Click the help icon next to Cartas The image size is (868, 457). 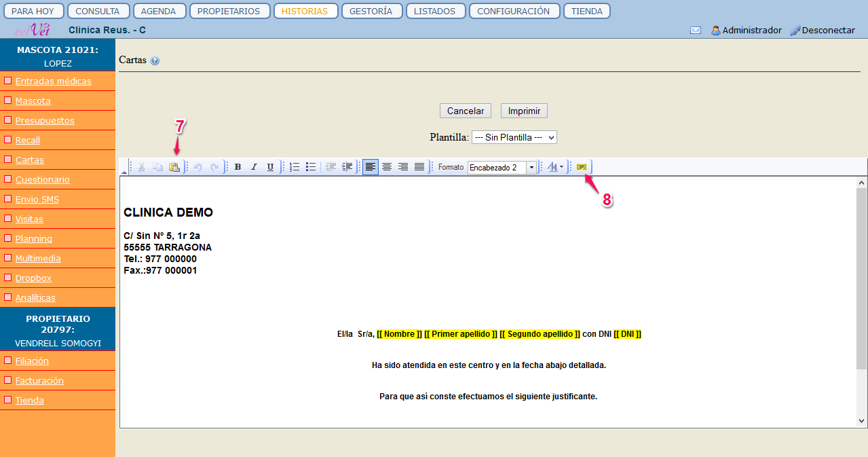pos(155,60)
